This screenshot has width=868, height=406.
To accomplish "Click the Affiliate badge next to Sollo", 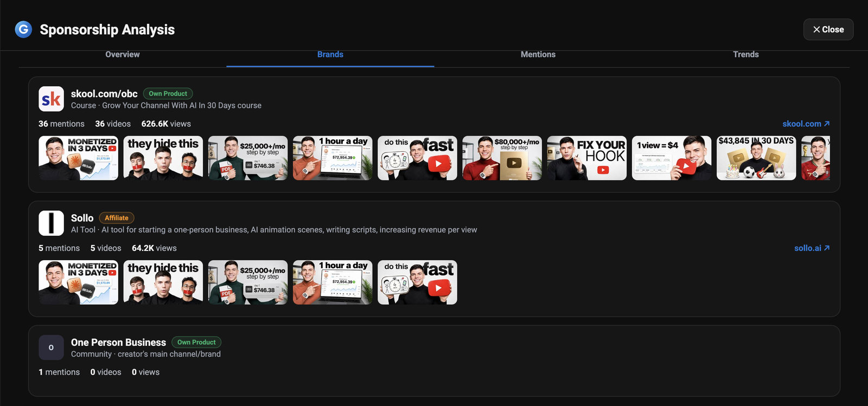I will pyautogui.click(x=117, y=218).
